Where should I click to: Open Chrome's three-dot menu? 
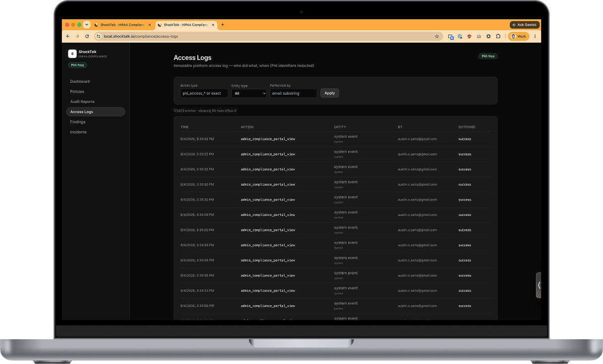click(535, 36)
